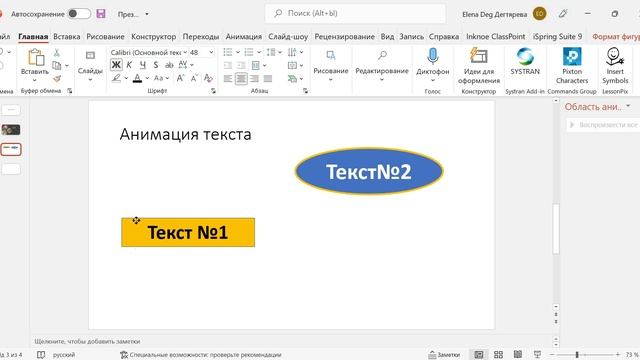
Task: Toggle the Автосохранение switch
Action: point(79,14)
